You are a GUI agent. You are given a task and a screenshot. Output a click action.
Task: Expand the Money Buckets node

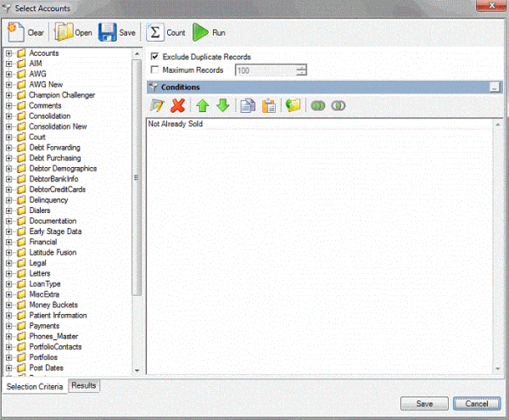pyautogui.click(x=9, y=305)
